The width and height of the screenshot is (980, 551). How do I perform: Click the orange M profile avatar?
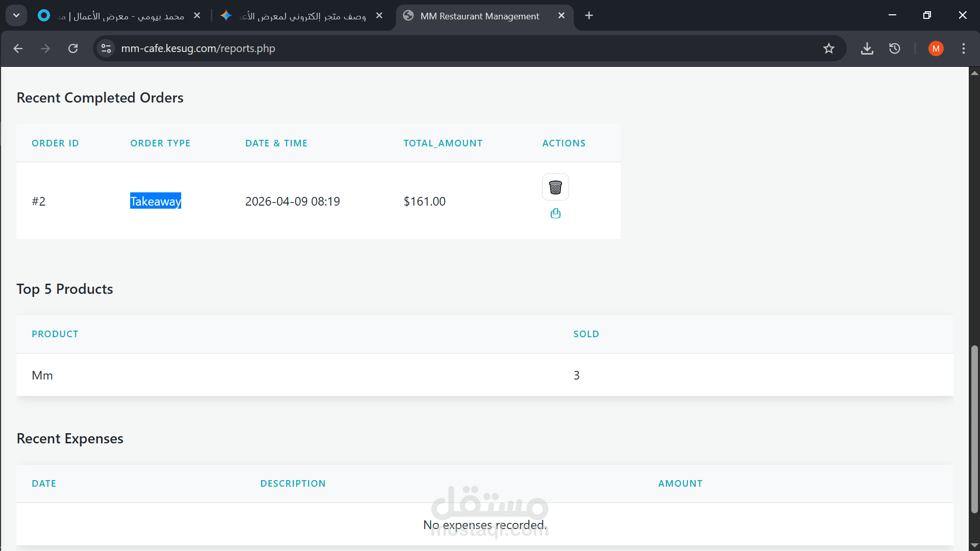(936, 48)
